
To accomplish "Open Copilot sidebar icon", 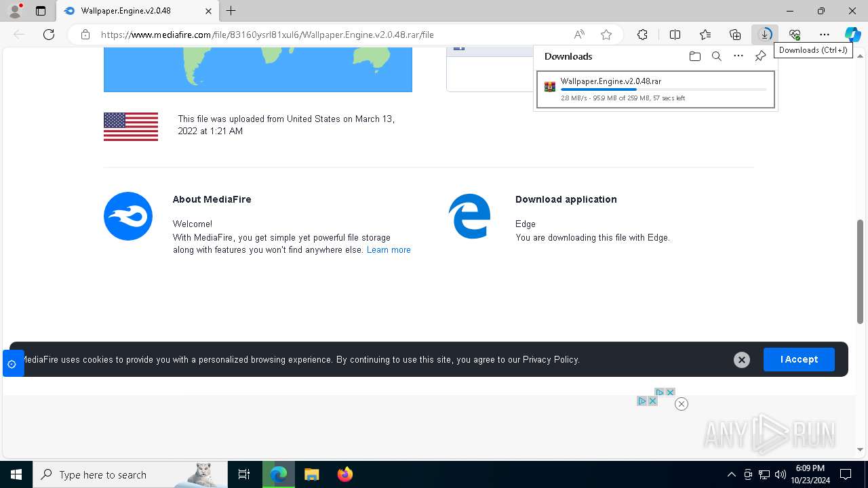I will 852,35.
